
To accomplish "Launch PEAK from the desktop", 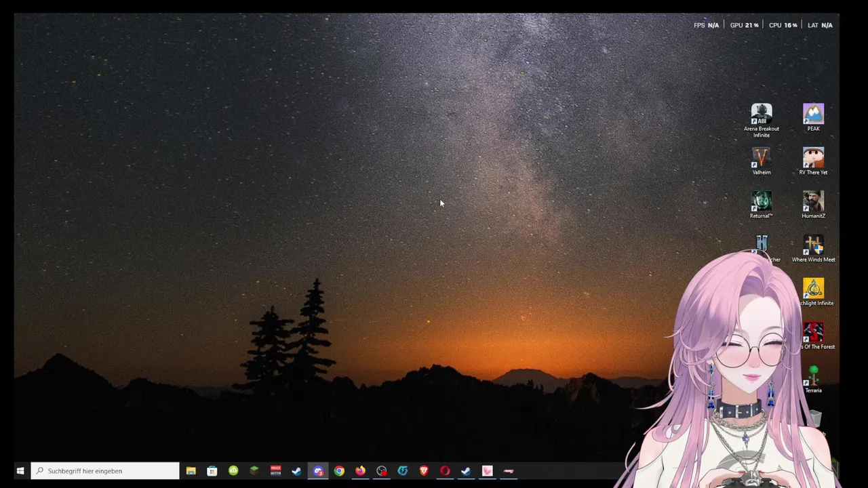I will [x=813, y=117].
